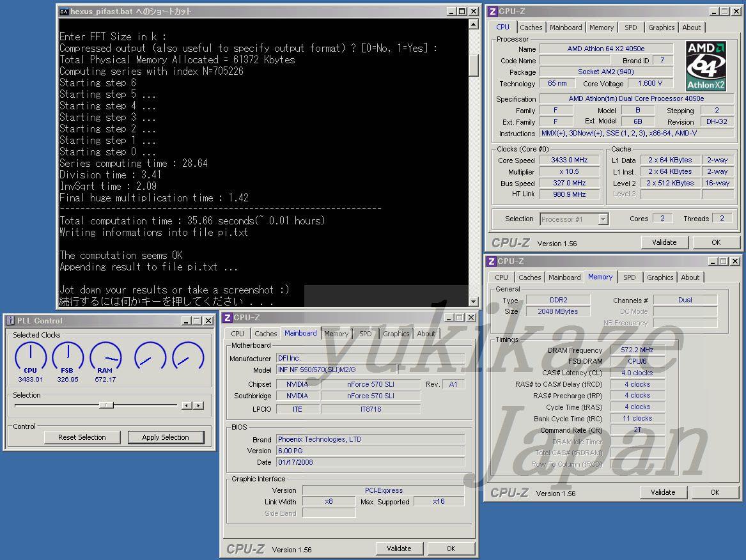Switch to Graphics tab in Mainboard CPU-Z window
The width and height of the screenshot is (746, 560).
396,334
